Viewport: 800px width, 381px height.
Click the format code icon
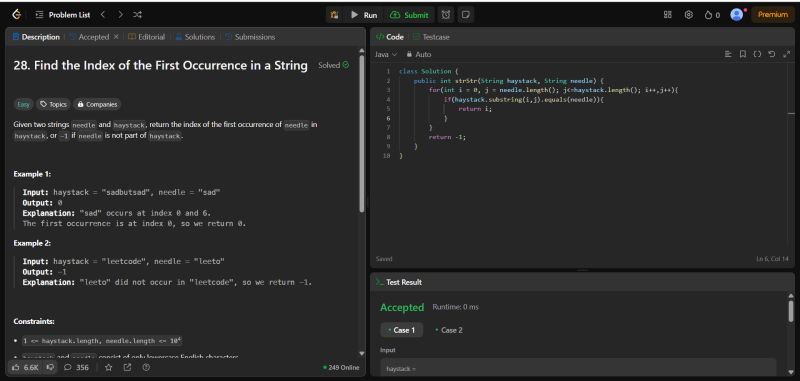click(728, 54)
